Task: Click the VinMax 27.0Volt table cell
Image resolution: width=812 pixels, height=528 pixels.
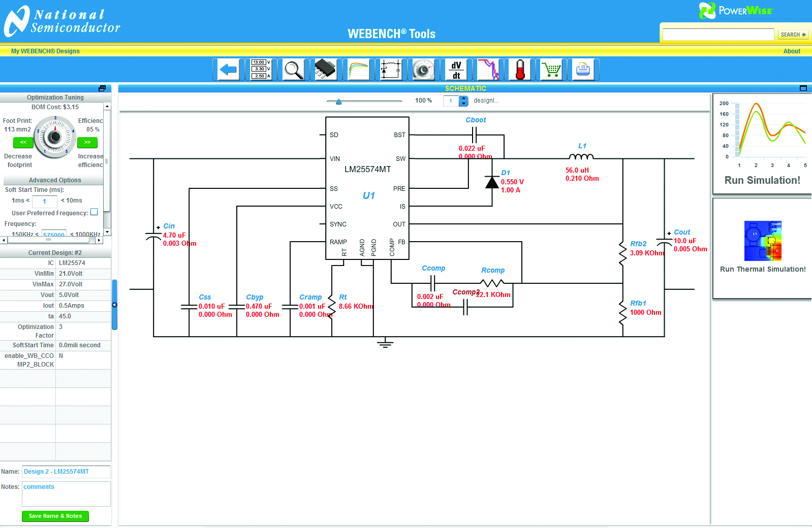Action: click(x=83, y=284)
